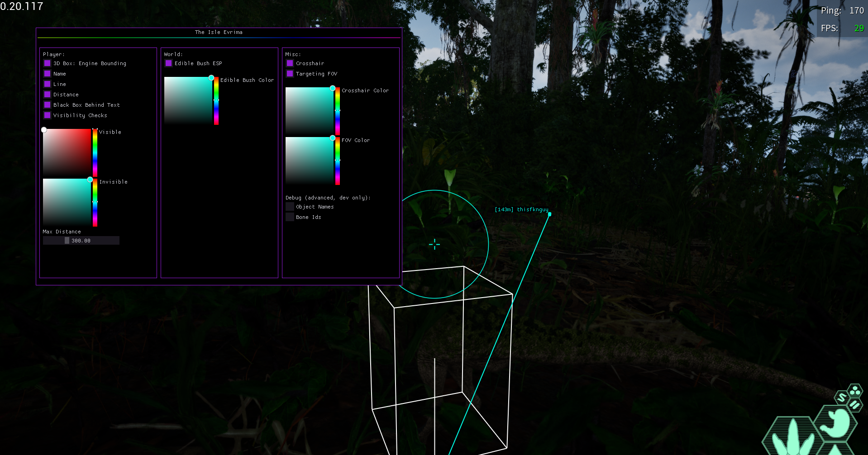Click the Player: section label
868x455 pixels.
coord(54,54)
